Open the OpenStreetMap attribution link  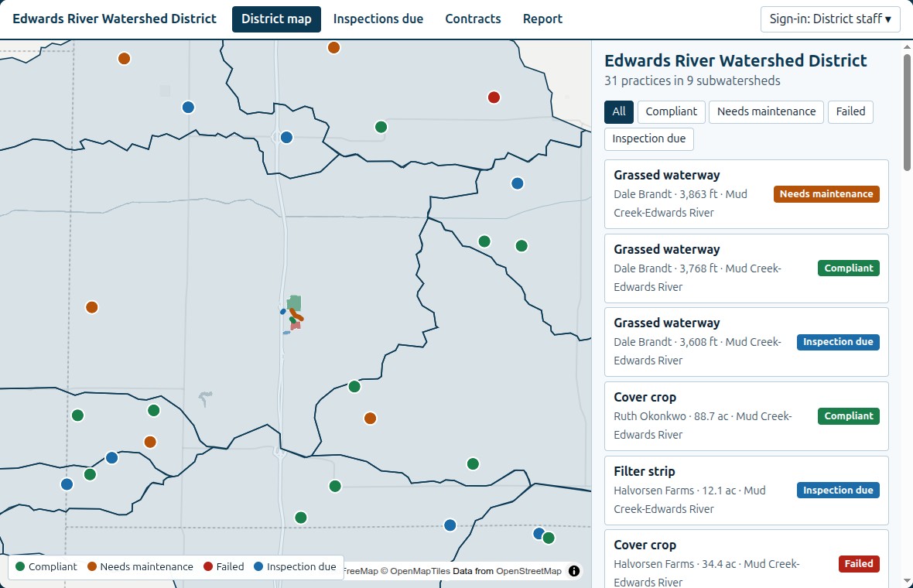point(528,571)
